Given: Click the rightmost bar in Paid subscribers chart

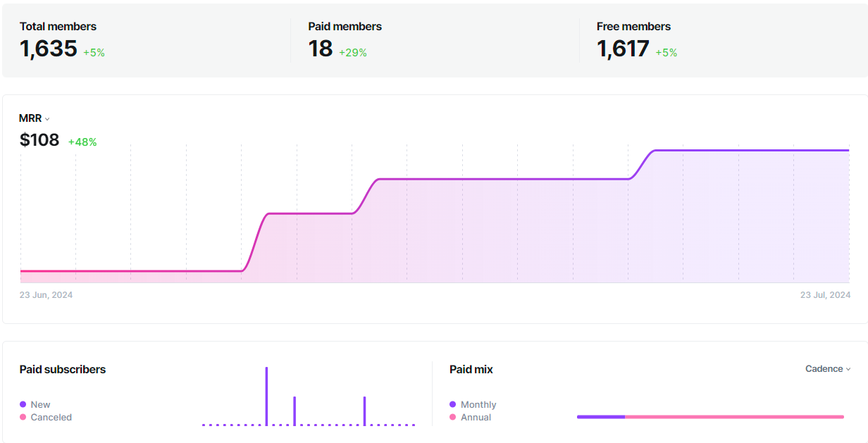Looking at the screenshot, I should click(364, 411).
